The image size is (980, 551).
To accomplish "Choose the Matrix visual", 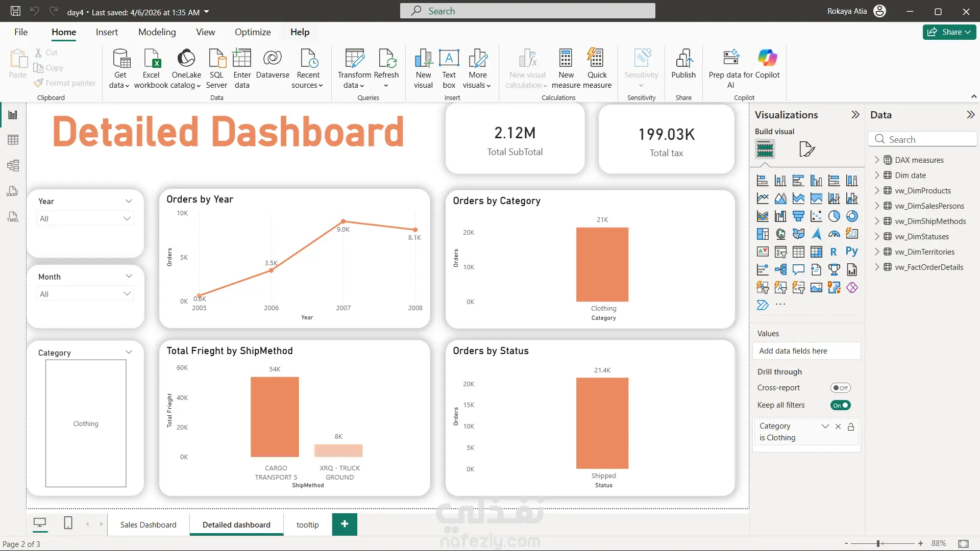I will [816, 252].
